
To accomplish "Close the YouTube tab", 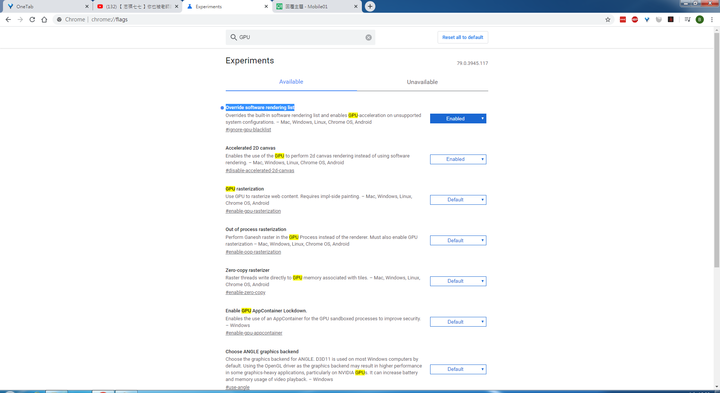I will coord(176,6).
